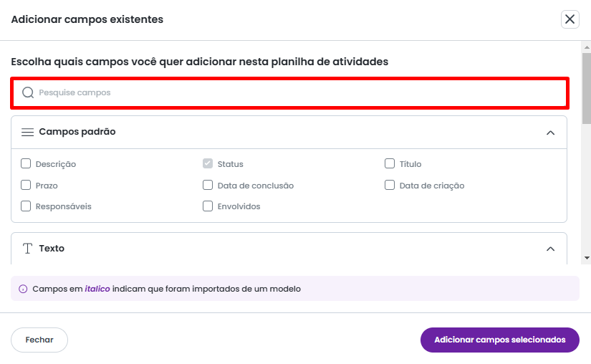The height and width of the screenshot is (364, 591).
Task: Click the info icon in italic note
Action: (23, 289)
